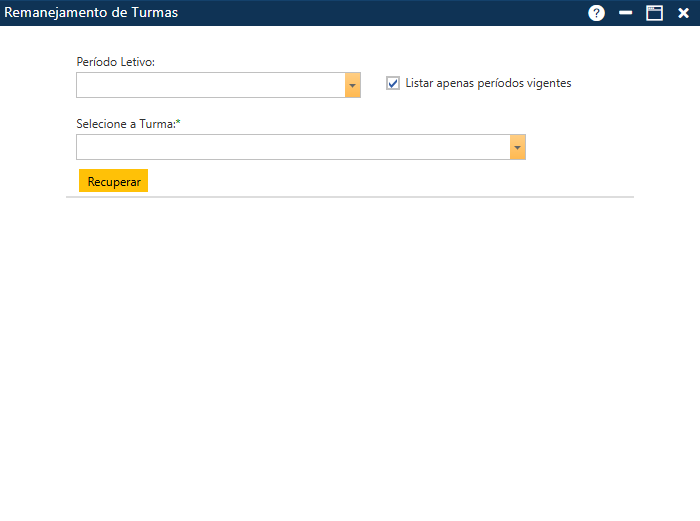Click empty title bar space left of help icon

pyautogui.click(x=400, y=13)
